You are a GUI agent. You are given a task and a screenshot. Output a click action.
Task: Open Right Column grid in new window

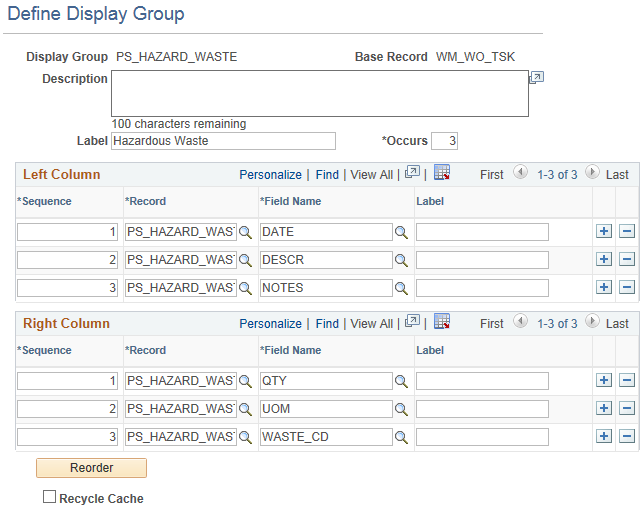point(412,322)
